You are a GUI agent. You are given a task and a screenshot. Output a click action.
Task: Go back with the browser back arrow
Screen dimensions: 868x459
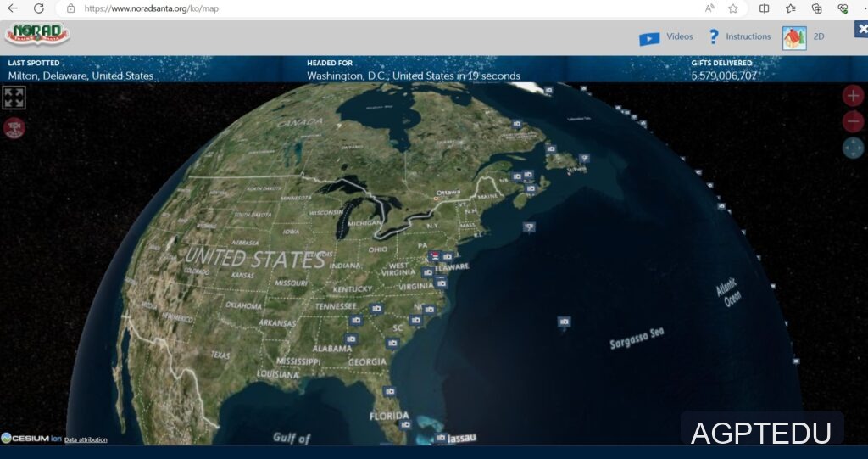[12, 8]
